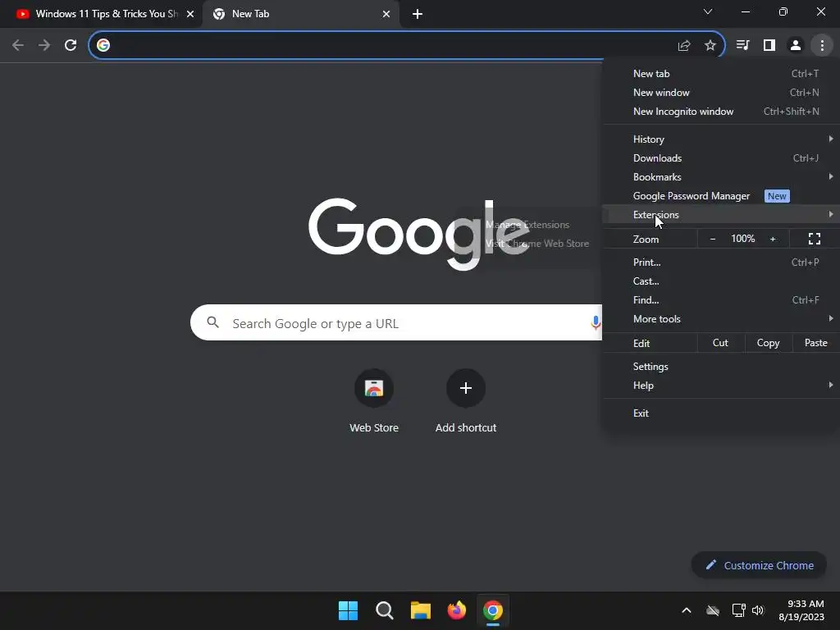
Task: Click Customize Chrome button
Action: pos(759,565)
